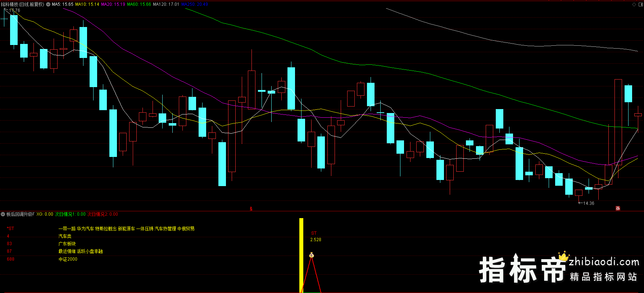Image resolution: width=644 pixels, height=293 pixels.
Task: Select the MA120: 17.01 label
Action: (x=166, y=4)
